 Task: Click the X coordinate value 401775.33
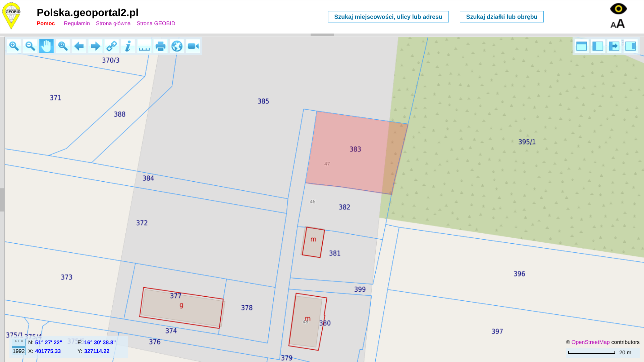tap(48, 351)
